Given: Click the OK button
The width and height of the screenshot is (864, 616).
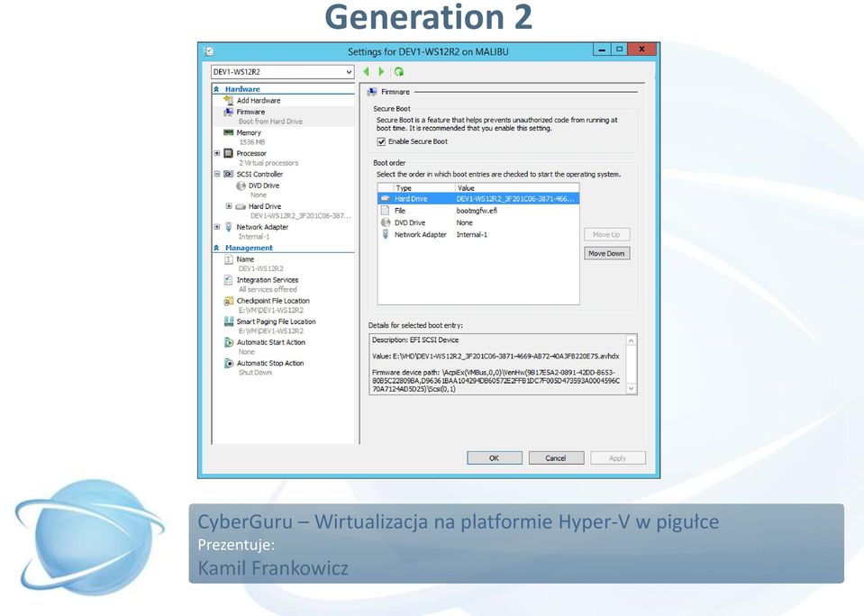Looking at the screenshot, I should point(495,457).
